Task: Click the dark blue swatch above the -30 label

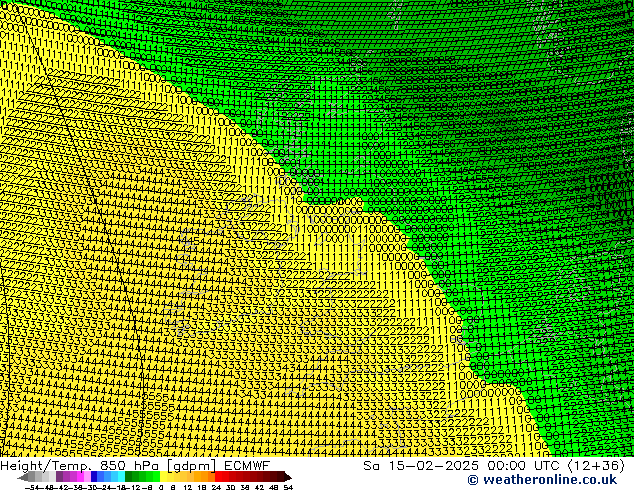Action: pos(94,477)
